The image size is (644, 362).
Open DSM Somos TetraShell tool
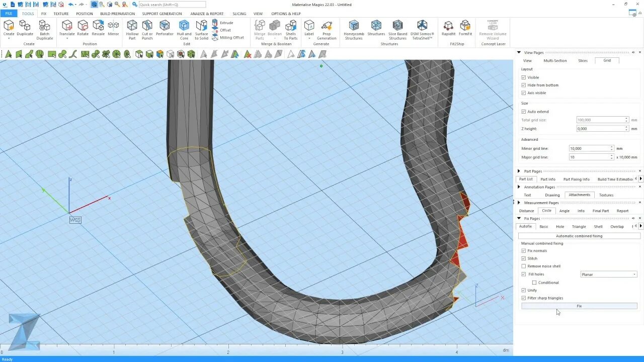[x=422, y=30]
